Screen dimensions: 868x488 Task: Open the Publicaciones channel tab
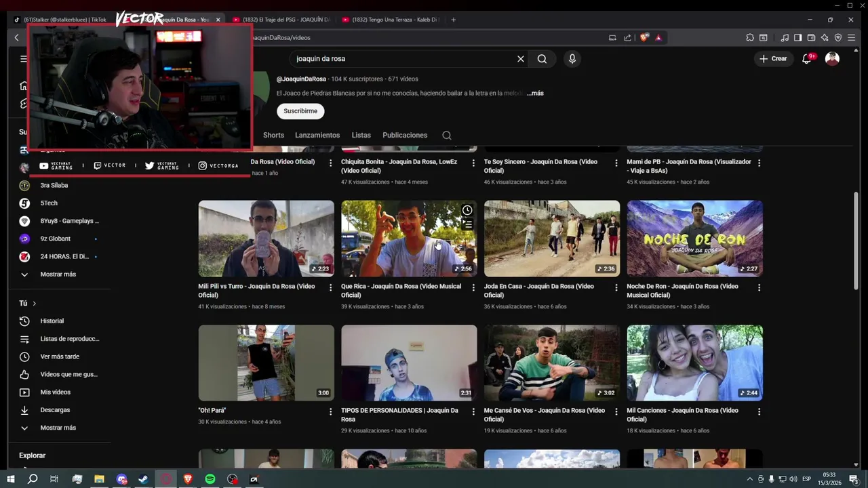[x=405, y=136]
